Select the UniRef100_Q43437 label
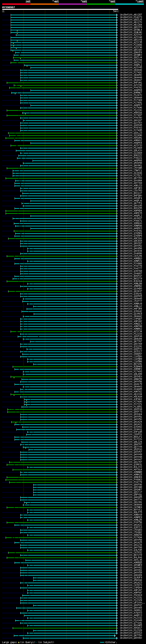 [x=131, y=291]
